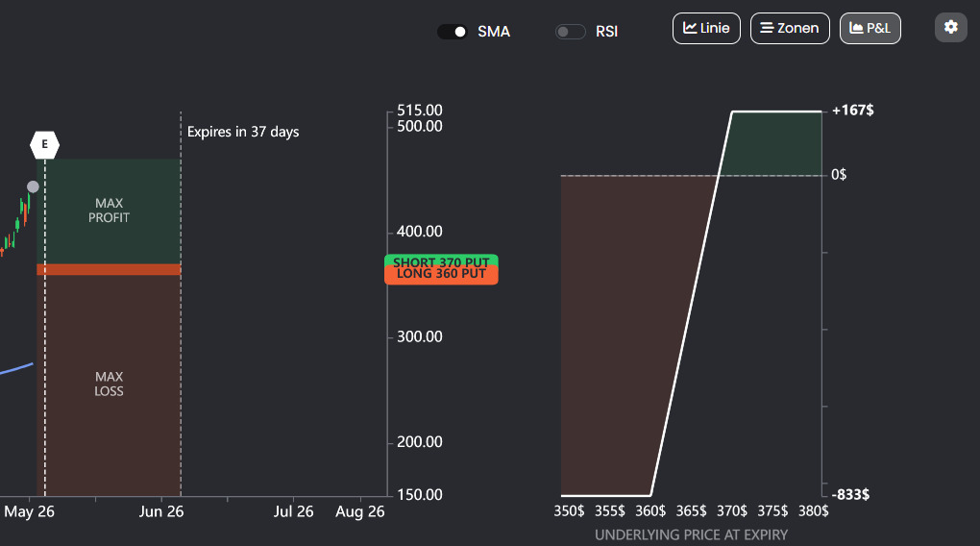
Task: Click the Jun 26 date label
Action: 161,511
